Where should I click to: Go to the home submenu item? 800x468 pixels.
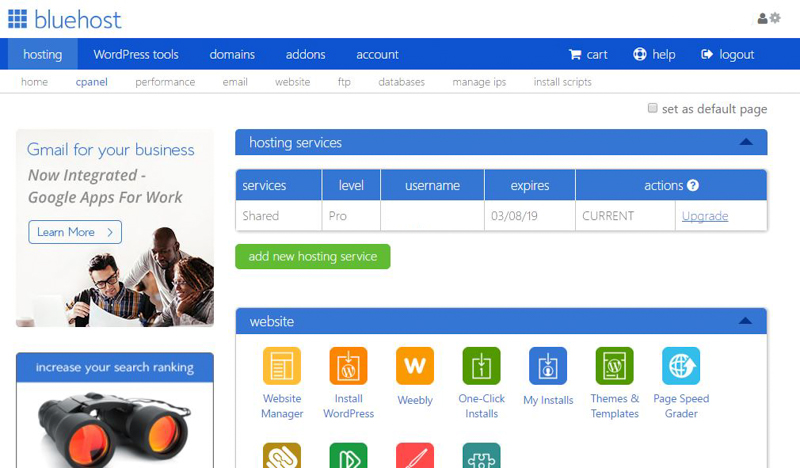point(34,82)
